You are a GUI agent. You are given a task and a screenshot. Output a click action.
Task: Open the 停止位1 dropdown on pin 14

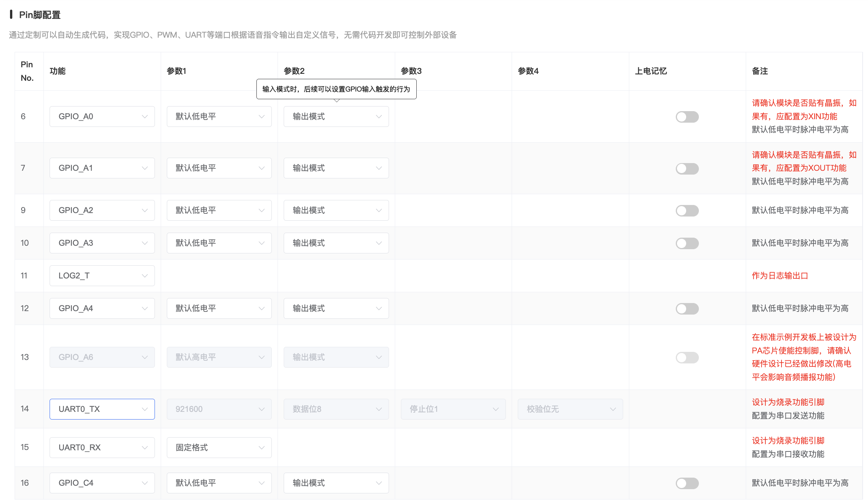453,409
